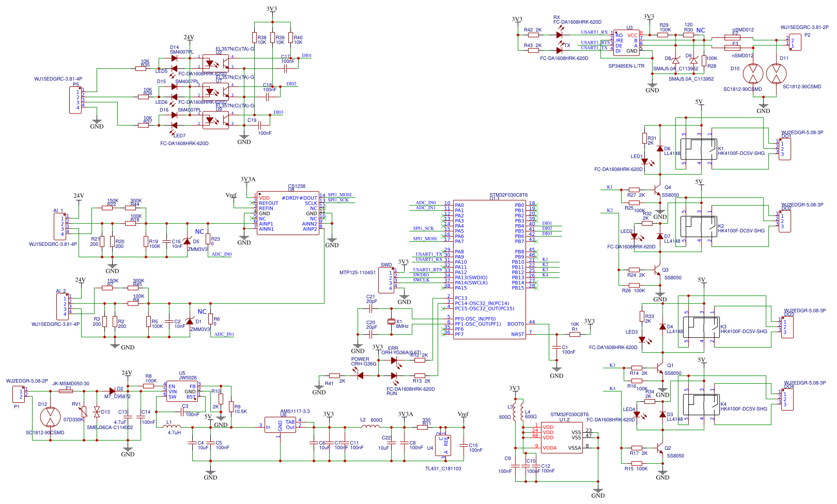Click the 10.5K resistor value
Viewport: 837px width, 504px height.
241,412
